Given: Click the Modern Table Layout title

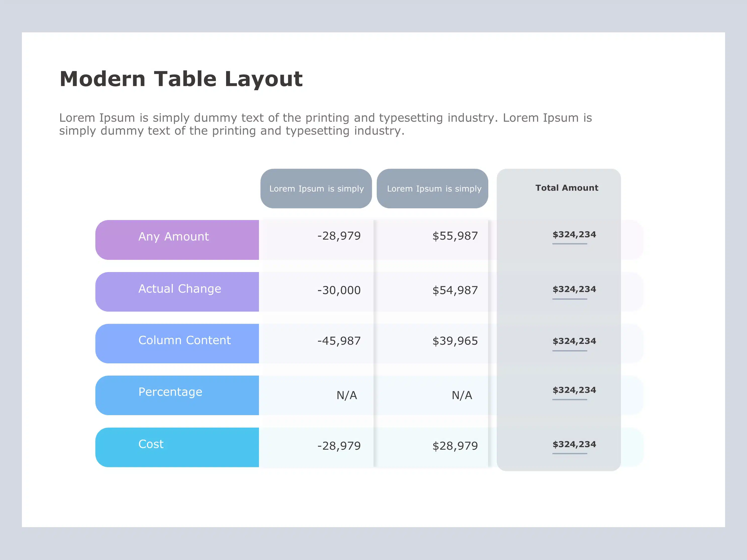Looking at the screenshot, I should (x=181, y=79).
